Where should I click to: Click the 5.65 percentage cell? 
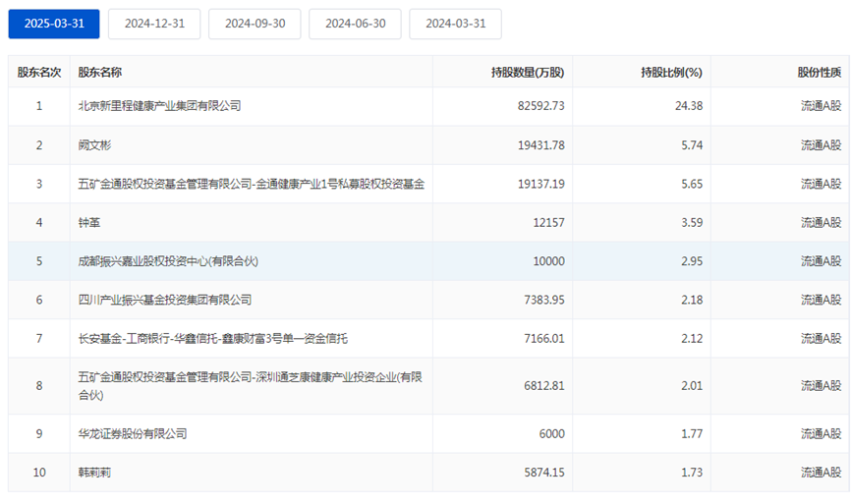pyautogui.click(x=692, y=184)
